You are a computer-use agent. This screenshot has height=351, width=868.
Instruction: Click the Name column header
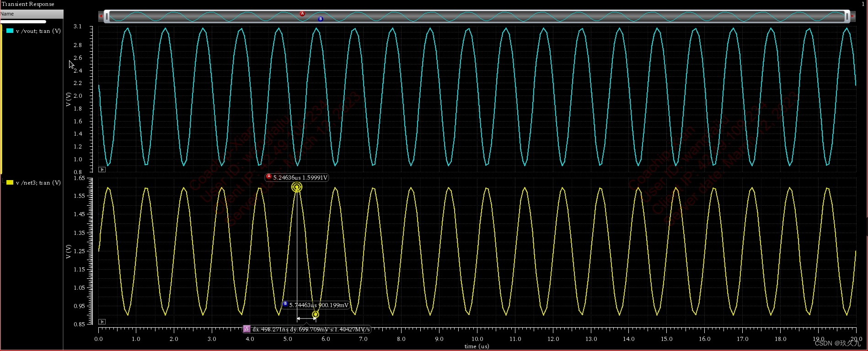click(x=32, y=14)
